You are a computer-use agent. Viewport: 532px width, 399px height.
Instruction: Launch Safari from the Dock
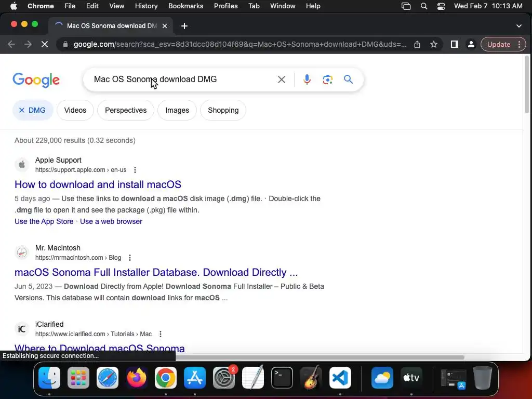108,378
